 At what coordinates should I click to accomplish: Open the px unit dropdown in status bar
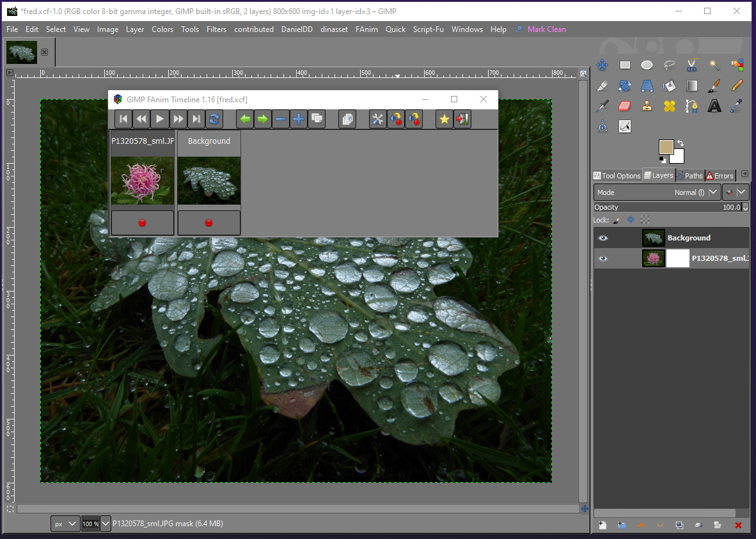[x=65, y=524]
